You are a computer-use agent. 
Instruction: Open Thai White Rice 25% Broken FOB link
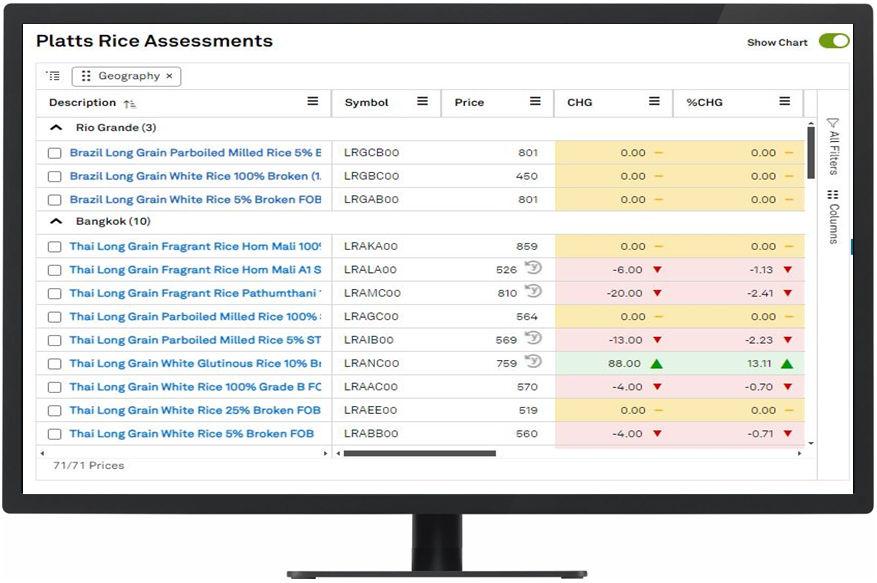tap(195, 410)
